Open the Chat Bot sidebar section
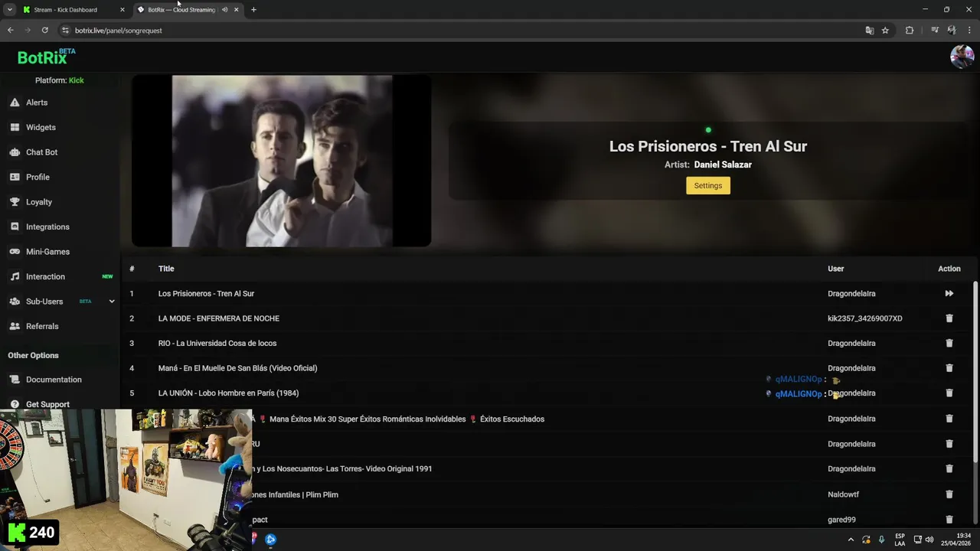Screen dimensions: 980x551 (41, 152)
